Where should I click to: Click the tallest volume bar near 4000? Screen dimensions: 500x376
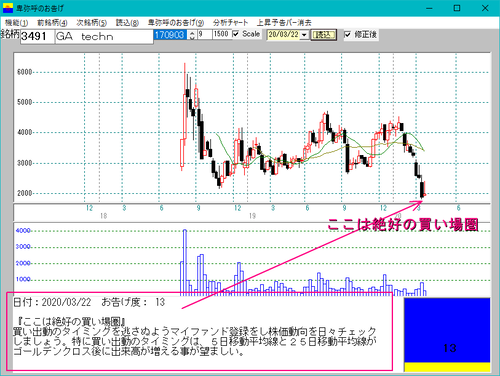[x=185, y=262]
